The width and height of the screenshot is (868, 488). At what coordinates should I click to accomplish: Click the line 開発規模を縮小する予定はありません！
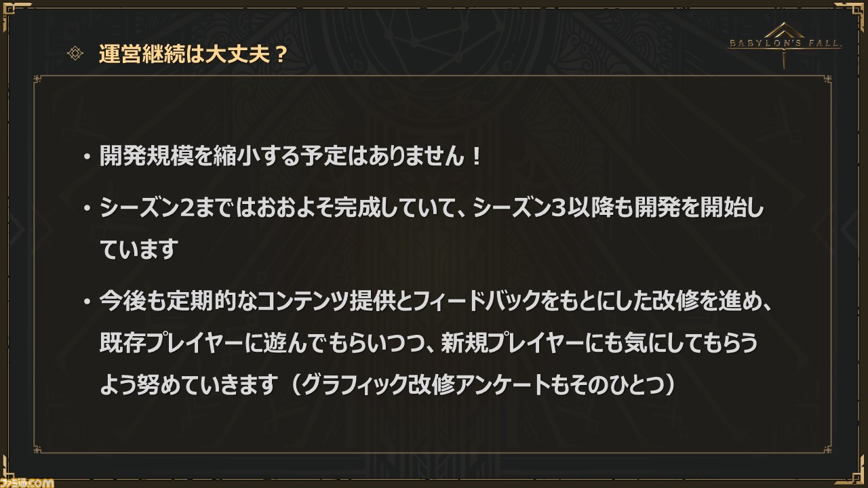[292, 159]
